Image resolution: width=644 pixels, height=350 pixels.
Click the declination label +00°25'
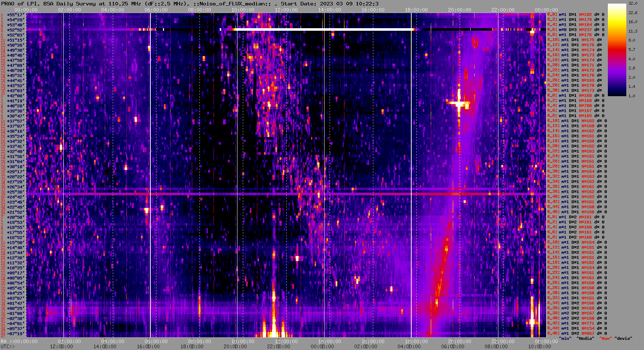tap(15, 308)
